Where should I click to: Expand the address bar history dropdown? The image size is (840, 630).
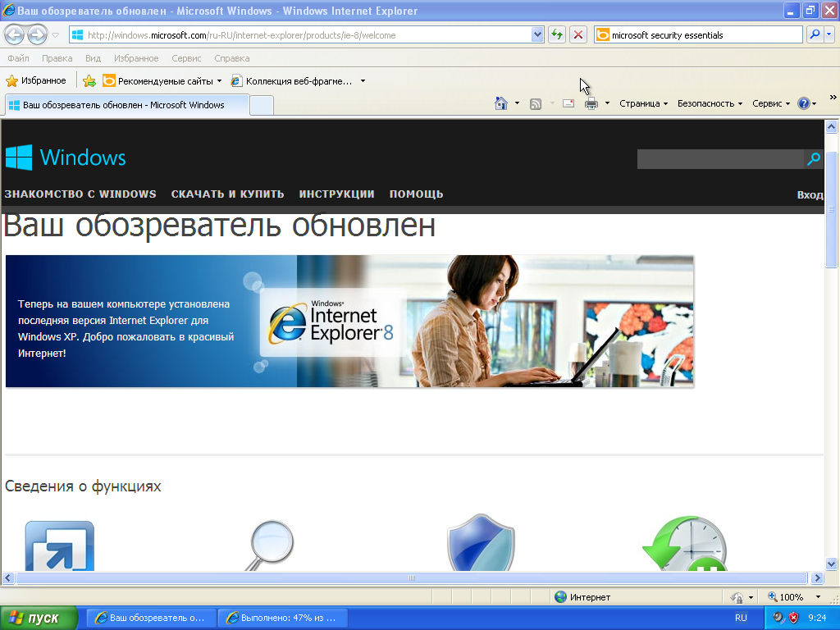(x=538, y=34)
